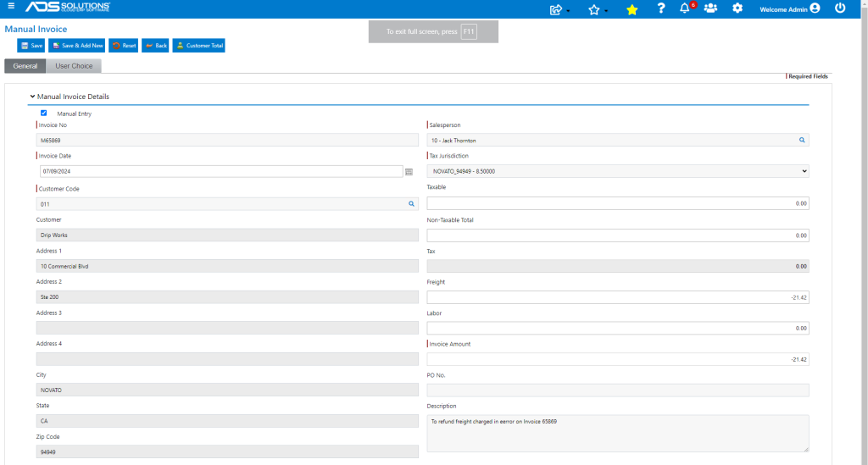Open the settings gear icon
This screenshot has height=465, width=868.
click(737, 8)
